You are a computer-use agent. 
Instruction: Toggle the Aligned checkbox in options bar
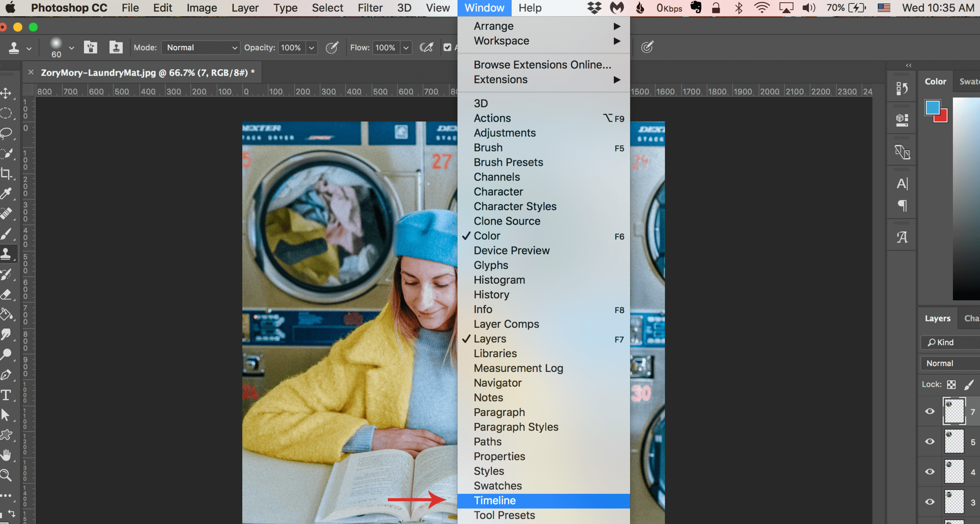pyautogui.click(x=447, y=47)
